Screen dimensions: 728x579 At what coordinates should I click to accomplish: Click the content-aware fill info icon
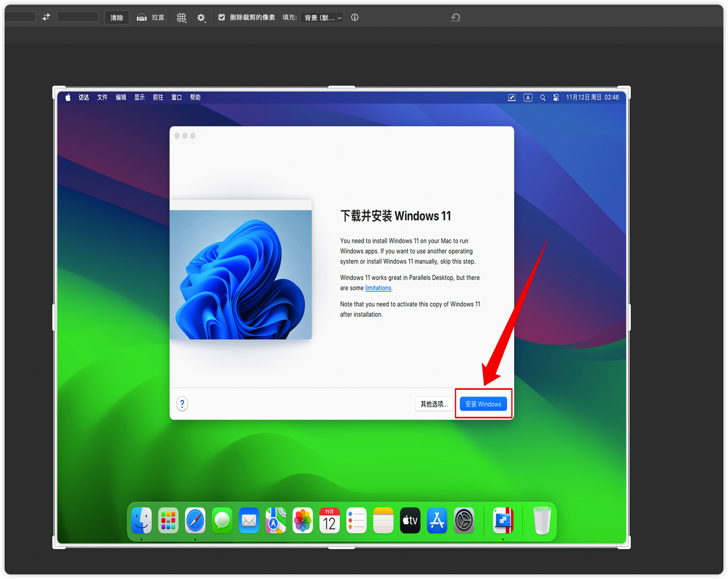pos(355,17)
